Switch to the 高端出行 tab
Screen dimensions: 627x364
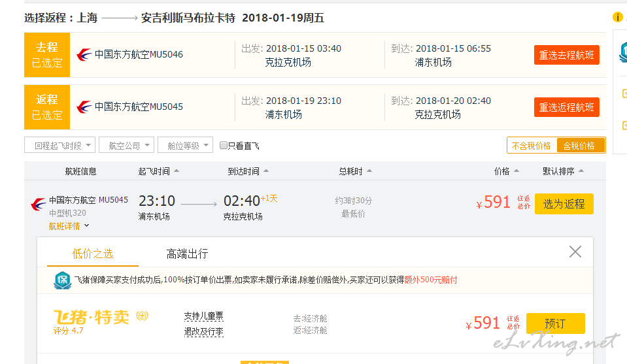(x=187, y=254)
